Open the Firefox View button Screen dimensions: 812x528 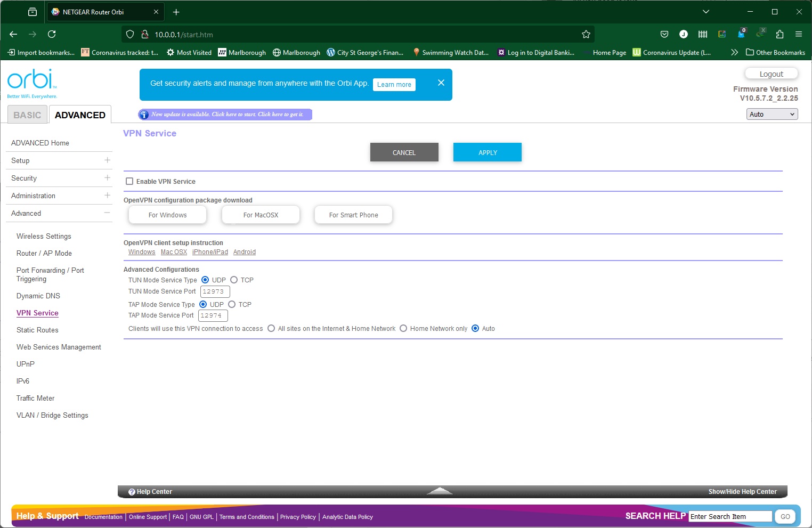point(33,12)
